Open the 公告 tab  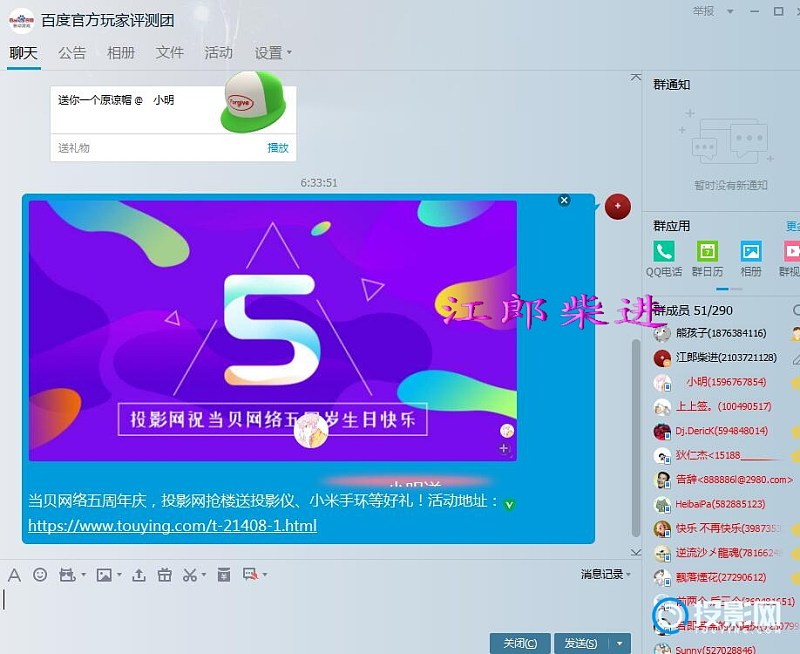tap(72, 53)
